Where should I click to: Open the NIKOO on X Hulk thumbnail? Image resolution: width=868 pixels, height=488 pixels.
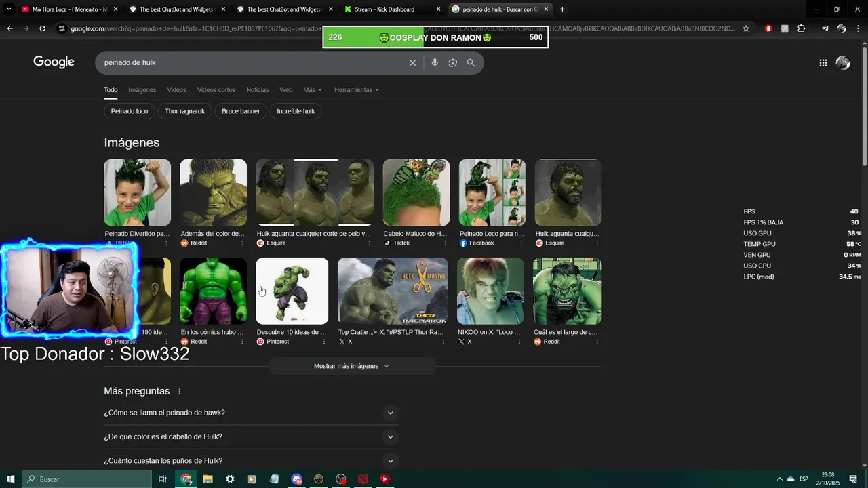tap(490, 291)
